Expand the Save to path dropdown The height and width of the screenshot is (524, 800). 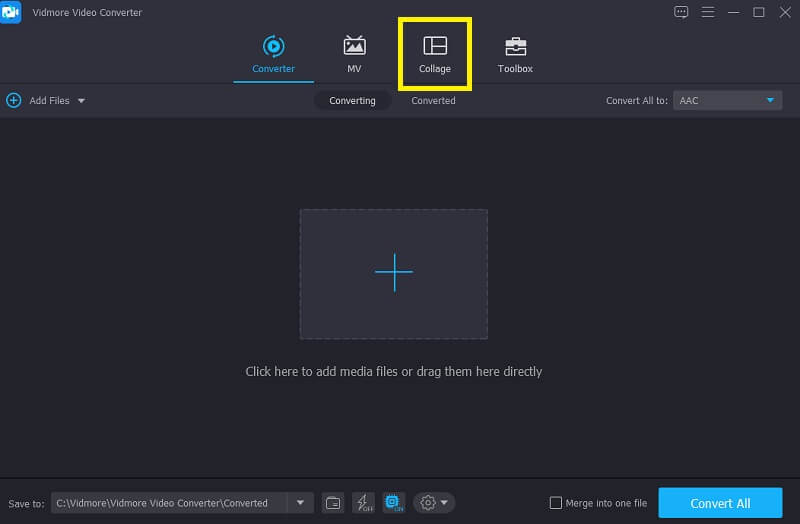click(x=300, y=503)
